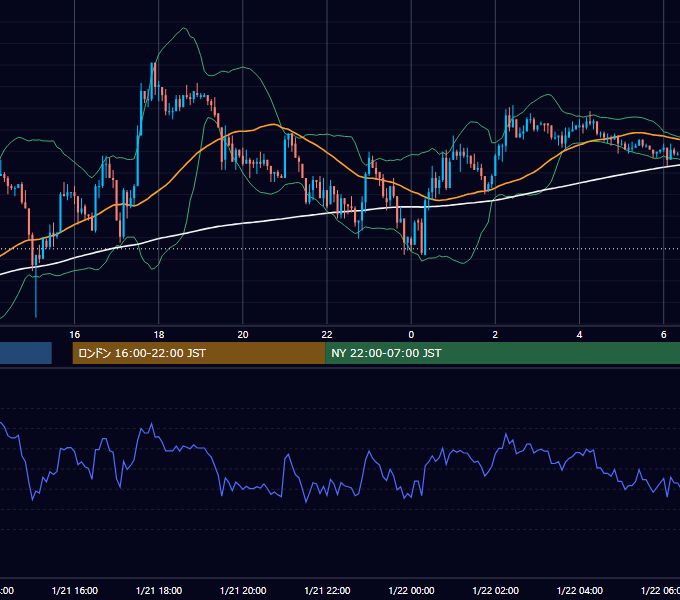Image resolution: width=680 pixels, height=600 pixels.
Task: Click the 20 hour label on chart axis
Action: tap(243, 334)
